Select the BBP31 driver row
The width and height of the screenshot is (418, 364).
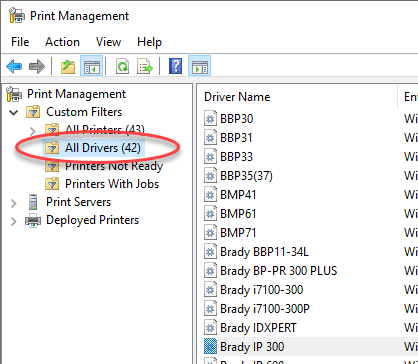(236, 138)
